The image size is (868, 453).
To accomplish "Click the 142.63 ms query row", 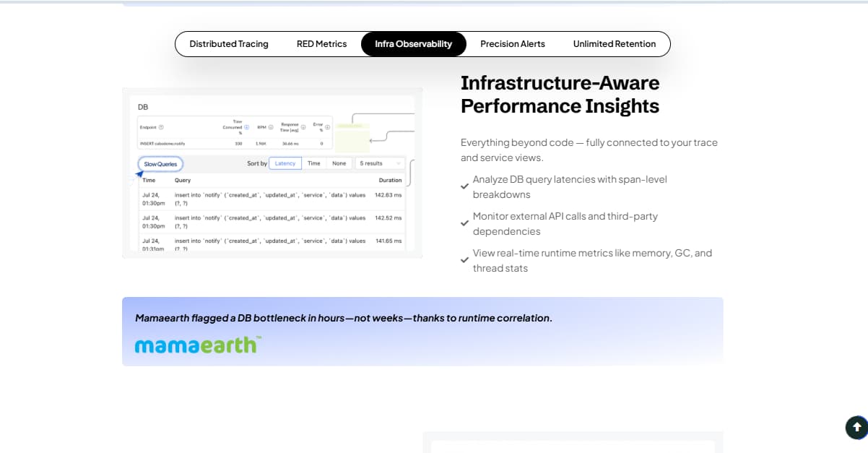I will (271, 199).
